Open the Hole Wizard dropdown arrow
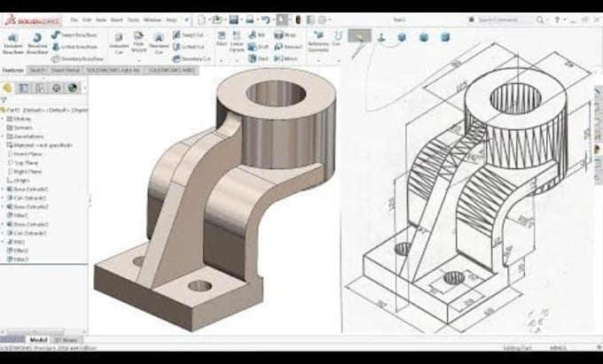603x364 pixels. pyautogui.click(x=139, y=60)
